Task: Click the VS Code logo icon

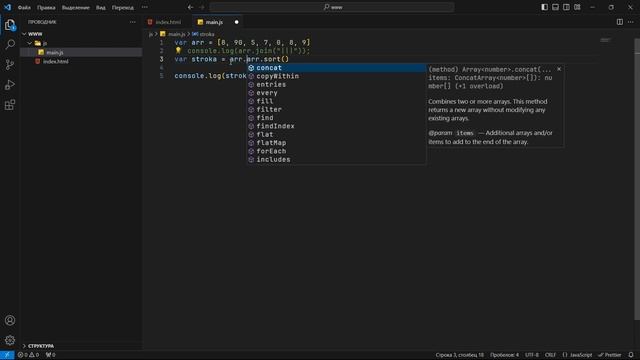Action: point(7,7)
